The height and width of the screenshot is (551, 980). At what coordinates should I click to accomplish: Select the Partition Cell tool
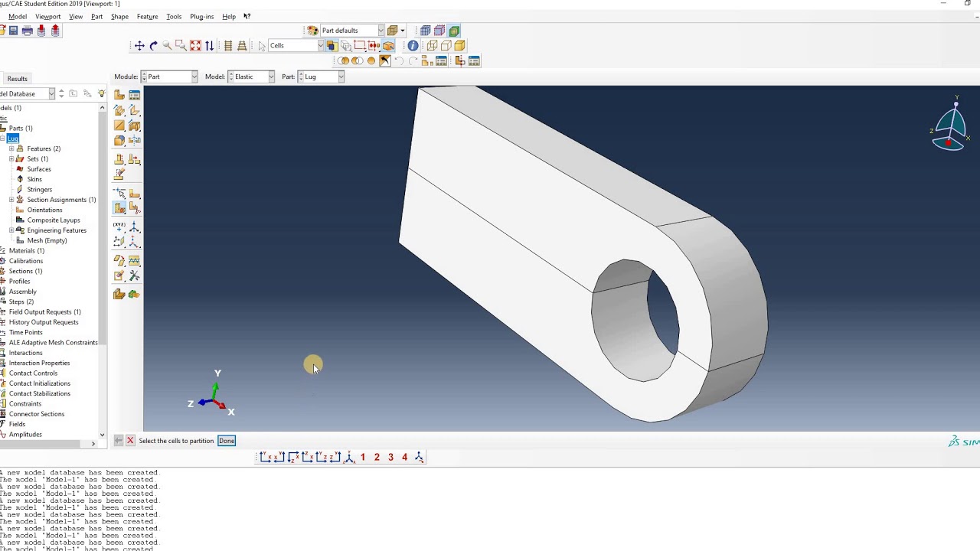click(x=119, y=208)
